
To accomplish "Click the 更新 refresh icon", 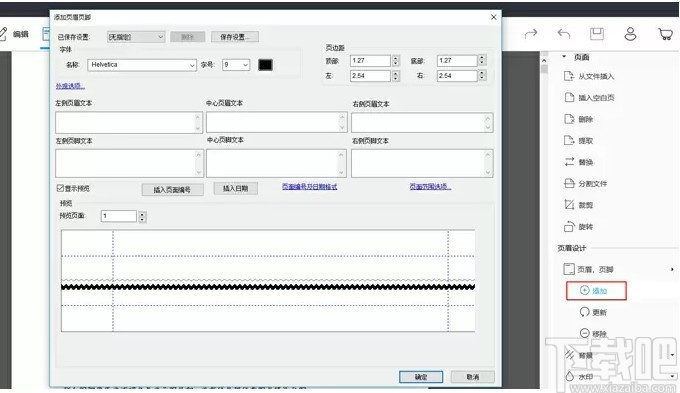I will click(x=585, y=311).
